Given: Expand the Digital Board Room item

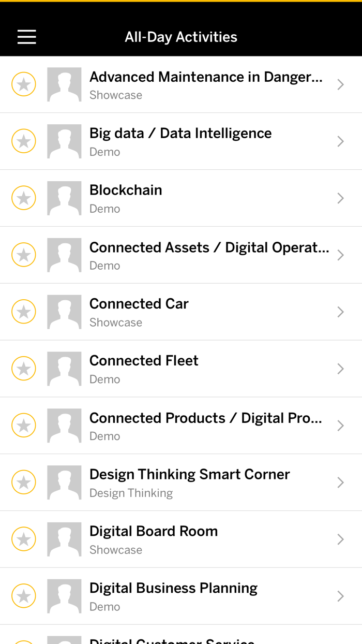Looking at the screenshot, I should click(340, 539).
